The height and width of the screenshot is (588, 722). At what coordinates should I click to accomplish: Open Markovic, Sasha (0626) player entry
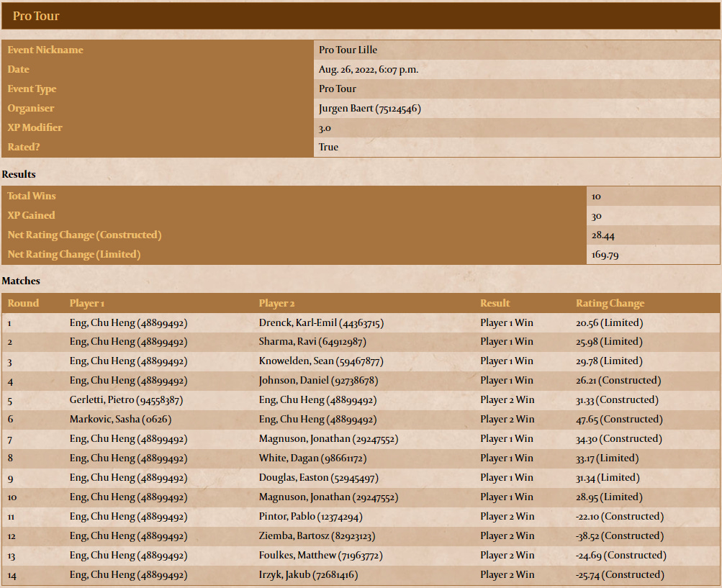[x=121, y=420]
